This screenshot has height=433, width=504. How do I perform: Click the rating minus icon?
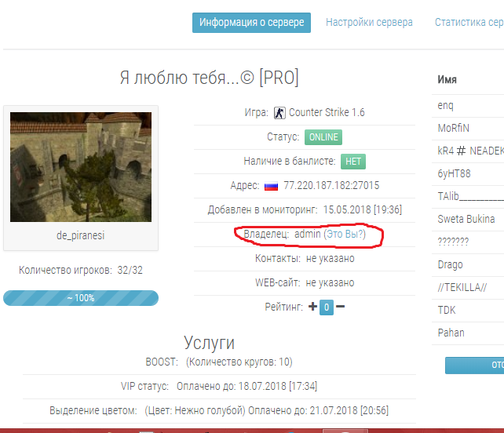coord(341,307)
